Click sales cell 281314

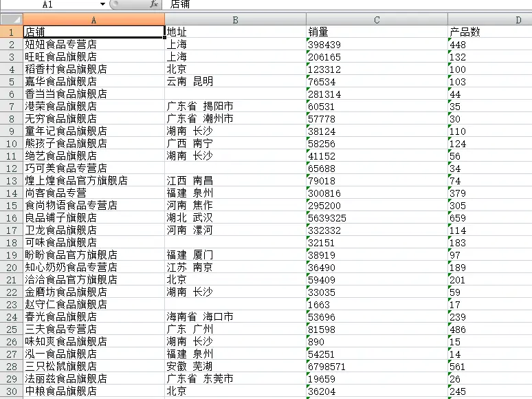(377, 94)
